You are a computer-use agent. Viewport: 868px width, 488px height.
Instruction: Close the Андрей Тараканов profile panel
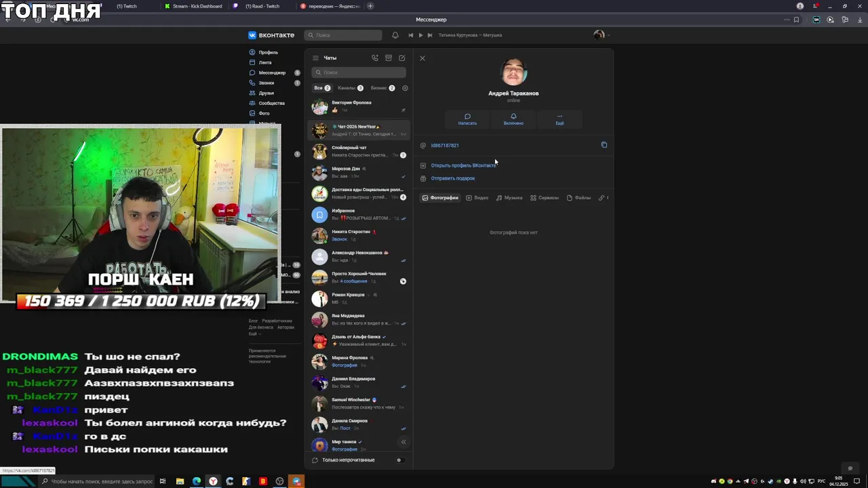422,58
